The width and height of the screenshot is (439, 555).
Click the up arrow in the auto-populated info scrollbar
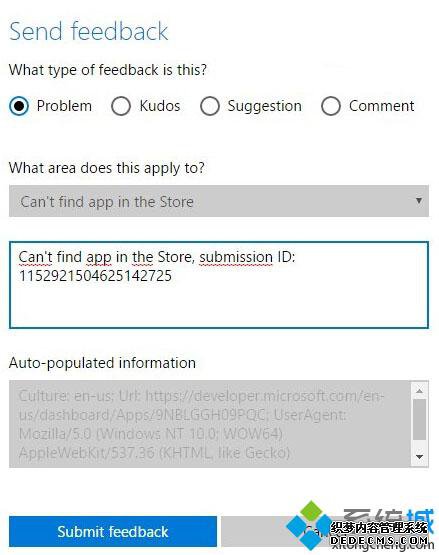pos(420,391)
